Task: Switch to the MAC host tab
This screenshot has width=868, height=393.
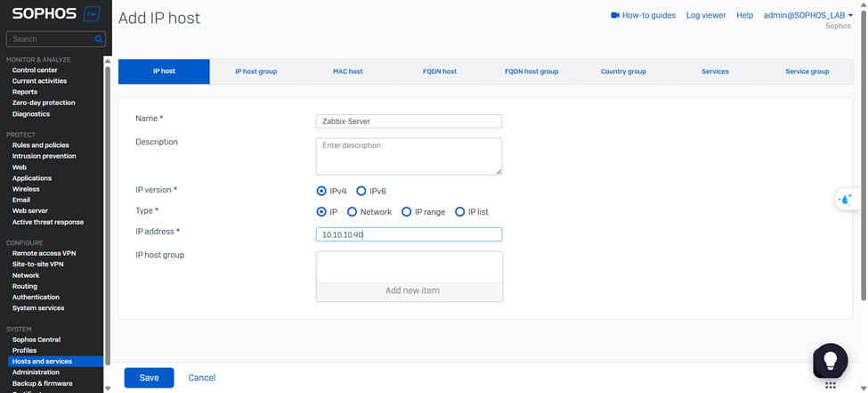Action: point(348,71)
